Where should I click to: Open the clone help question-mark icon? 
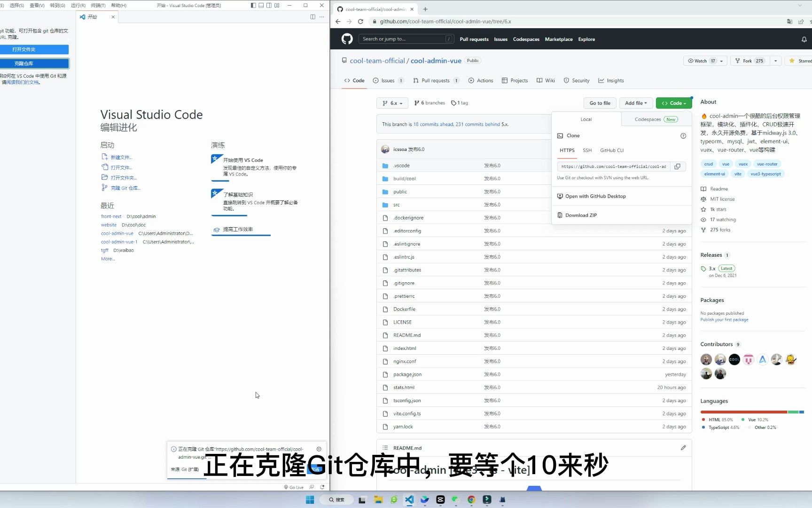(683, 136)
